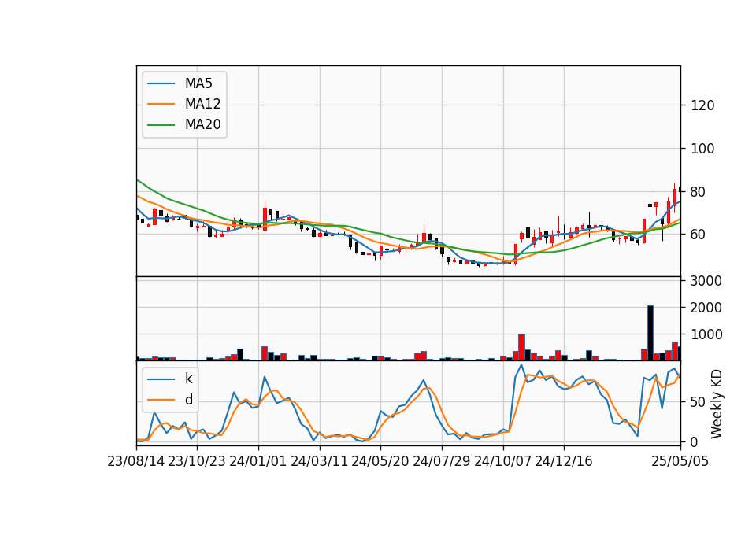Click the 0 tick on KD axis
This screenshot has height=543, width=756.
coord(695,441)
